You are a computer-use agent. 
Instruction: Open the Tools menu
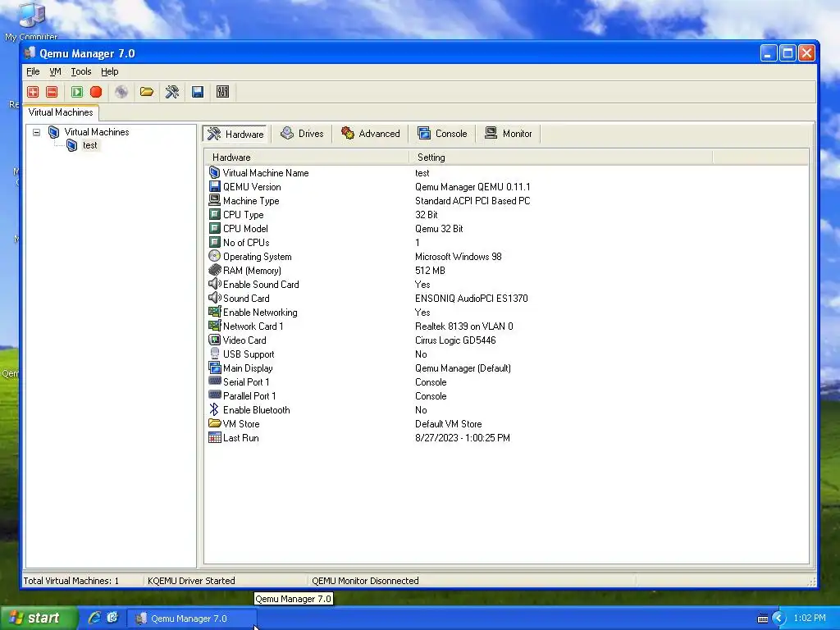[x=81, y=71]
